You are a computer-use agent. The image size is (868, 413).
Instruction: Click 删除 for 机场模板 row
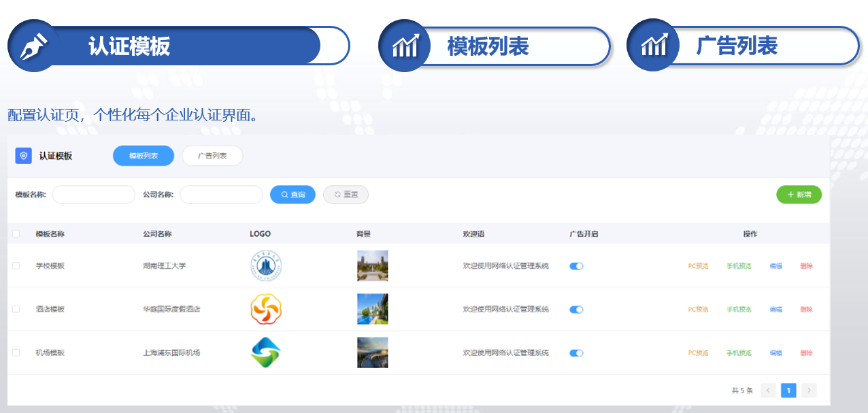(x=806, y=353)
